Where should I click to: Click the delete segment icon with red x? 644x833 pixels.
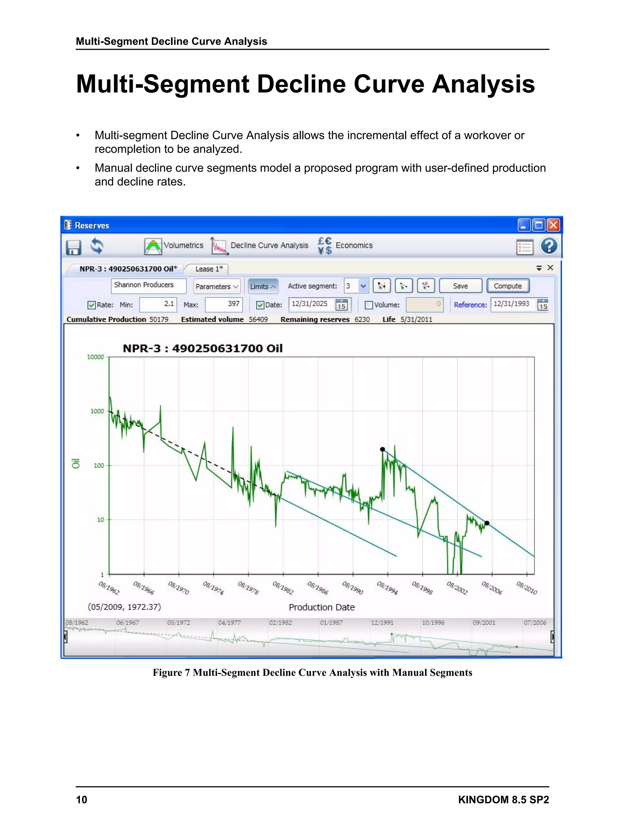click(426, 286)
